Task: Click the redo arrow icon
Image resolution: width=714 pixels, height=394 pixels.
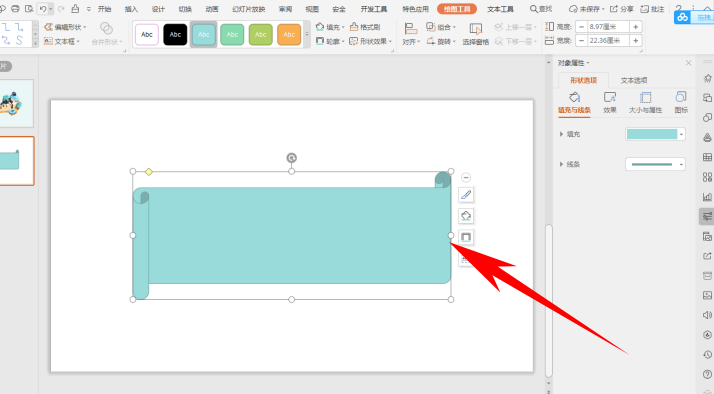Action: click(x=61, y=9)
